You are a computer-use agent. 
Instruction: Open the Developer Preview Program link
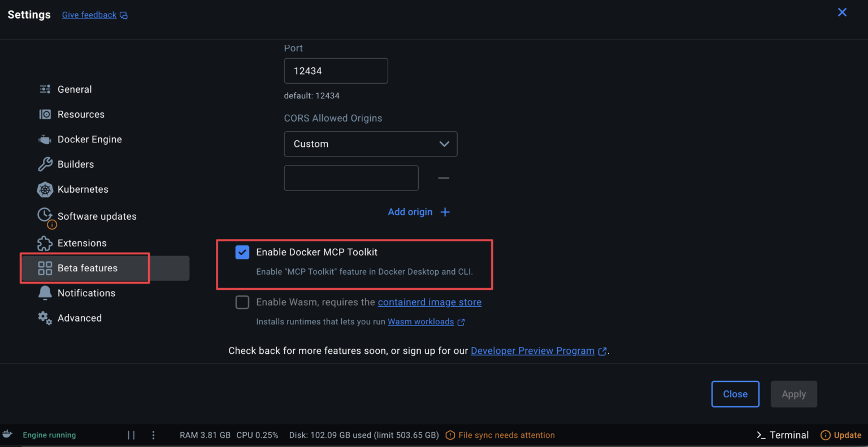(532, 350)
